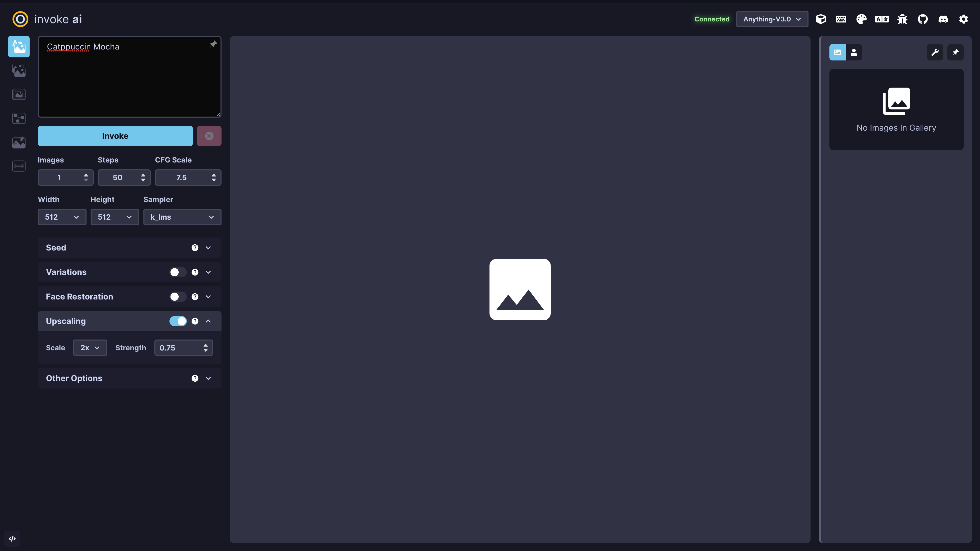Image resolution: width=980 pixels, height=551 pixels.
Task: Open the Training tab with dumbbell icon
Action: (x=19, y=166)
